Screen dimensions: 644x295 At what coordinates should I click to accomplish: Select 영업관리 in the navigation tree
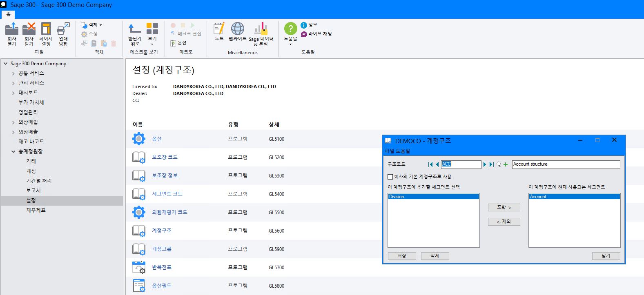click(x=28, y=112)
